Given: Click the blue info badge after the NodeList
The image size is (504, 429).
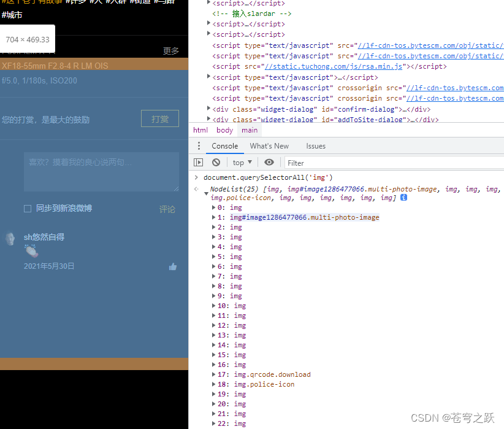Looking at the screenshot, I should (x=403, y=198).
